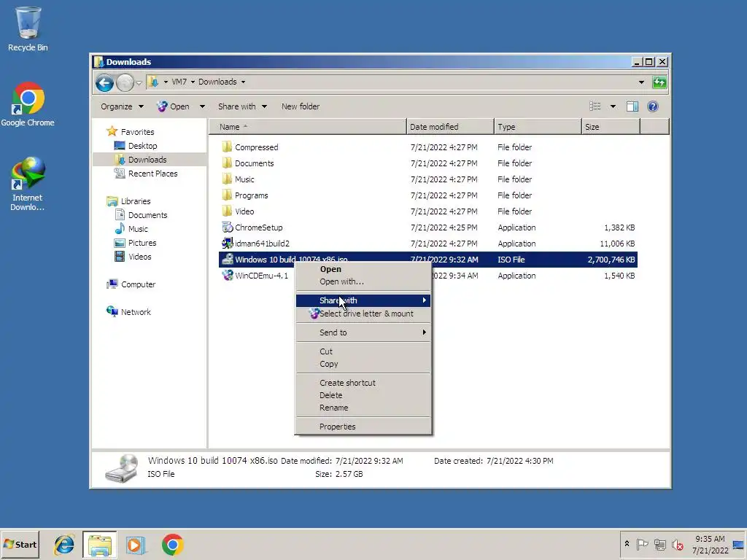Open Properties from context menu
The image size is (747, 560).
point(363,427)
